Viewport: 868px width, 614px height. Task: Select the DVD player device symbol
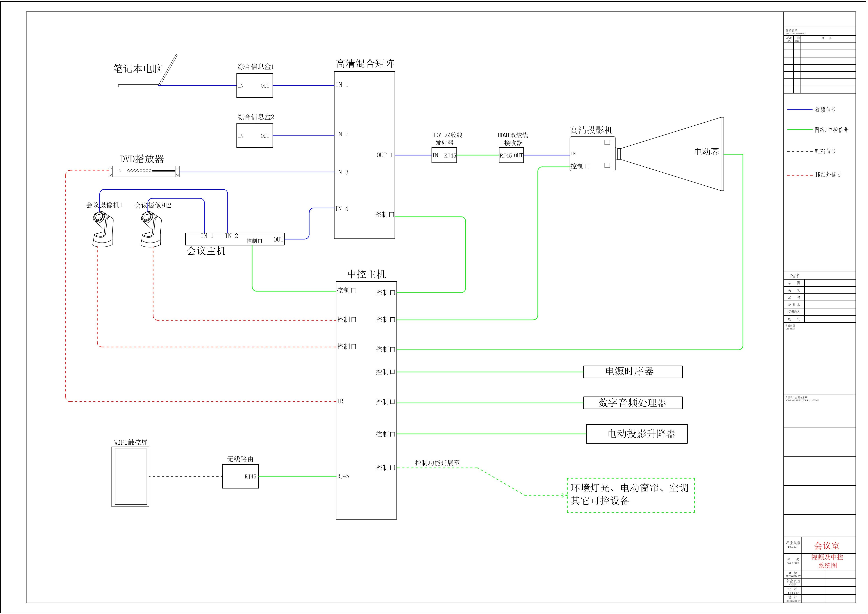click(144, 171)
